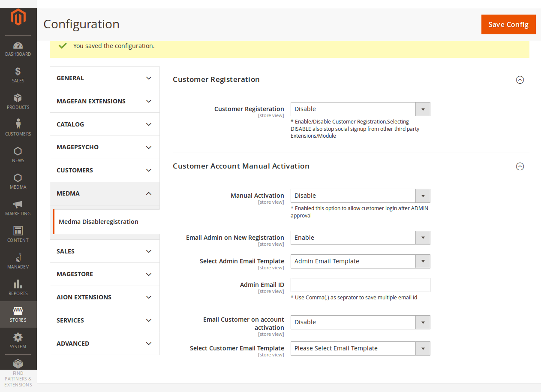Expand the Magepsycho config group
The height and width of the screenshot is (392, 541).
[105, 147]
